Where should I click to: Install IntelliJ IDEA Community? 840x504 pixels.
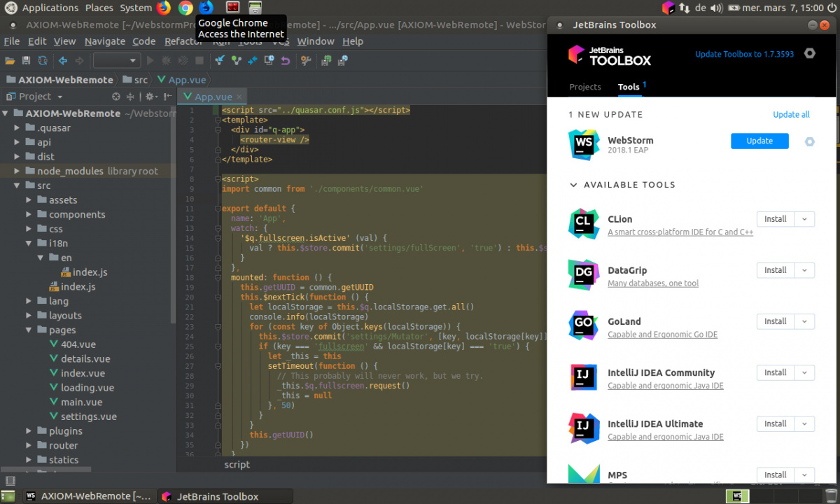pyautogui.click(x=776, y=372)
